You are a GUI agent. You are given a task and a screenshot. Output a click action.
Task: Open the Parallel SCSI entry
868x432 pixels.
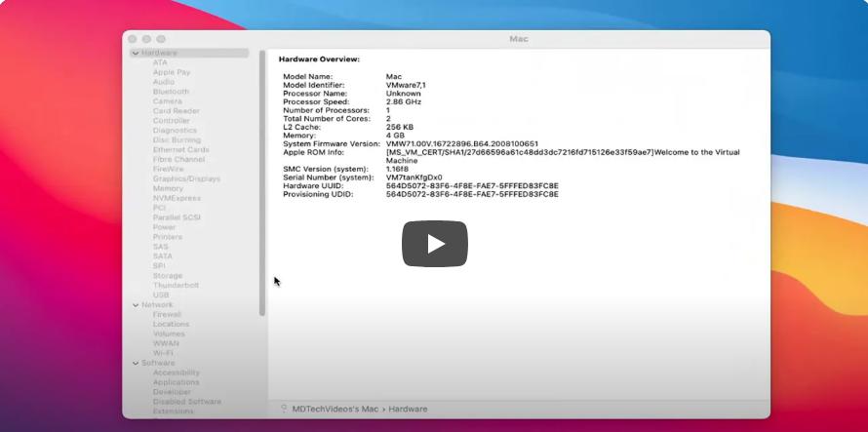(177, 217)
